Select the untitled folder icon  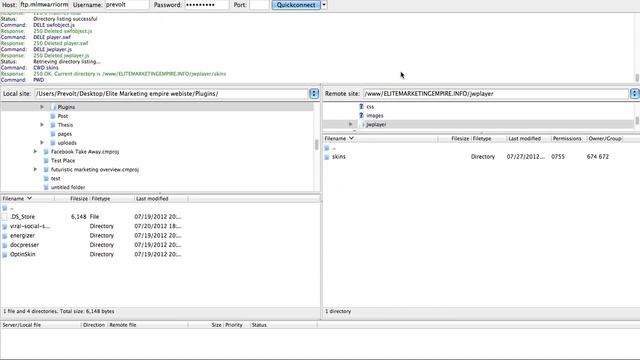pyautogui.click(x=46, y=187)
